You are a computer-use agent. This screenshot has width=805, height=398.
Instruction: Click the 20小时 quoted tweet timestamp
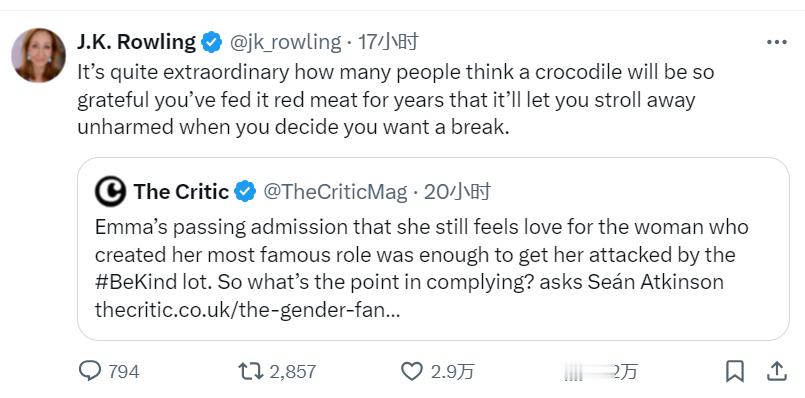pos(457,192)
